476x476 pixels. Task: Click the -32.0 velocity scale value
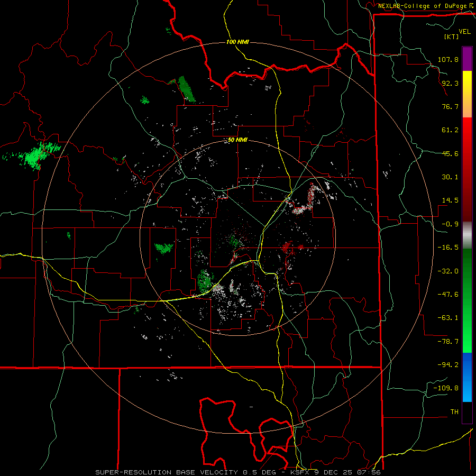pos(448,271)
